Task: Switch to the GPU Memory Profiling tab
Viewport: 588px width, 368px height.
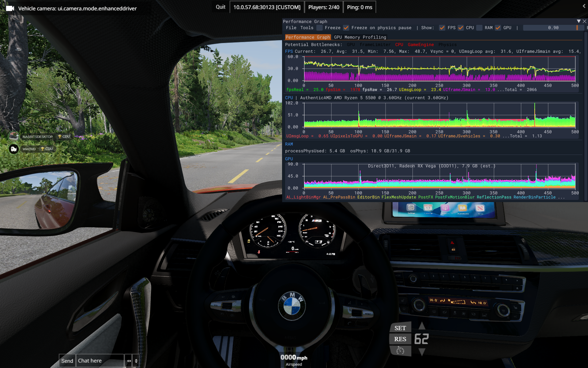Action: point(360,37)
